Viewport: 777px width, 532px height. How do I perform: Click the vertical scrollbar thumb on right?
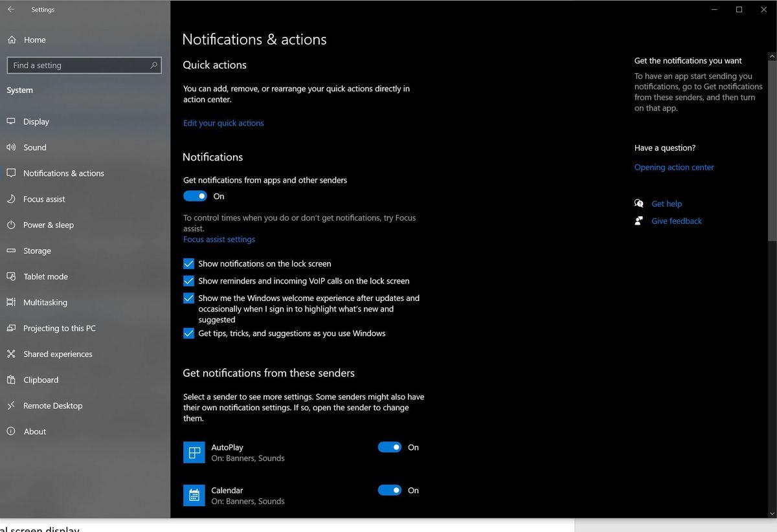click(772, 151)
